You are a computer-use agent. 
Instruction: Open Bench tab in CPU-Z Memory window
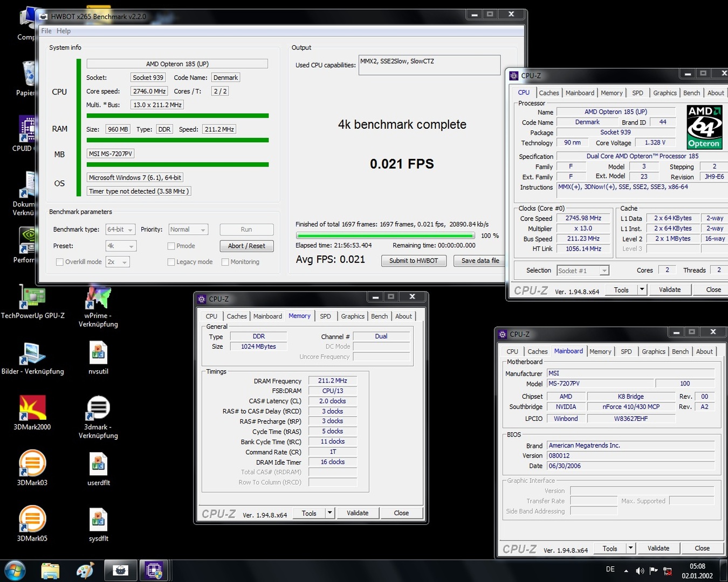(x=379, y=316)
